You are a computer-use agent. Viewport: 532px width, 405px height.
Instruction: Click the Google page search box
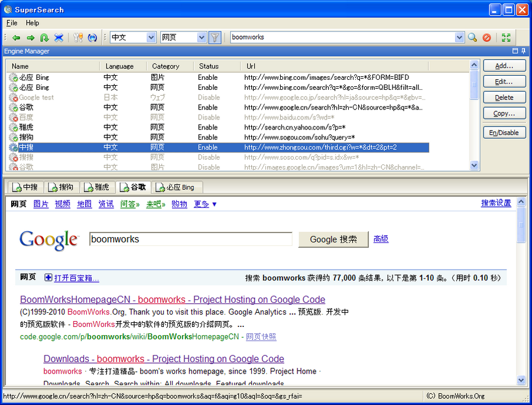click(191, 239)
